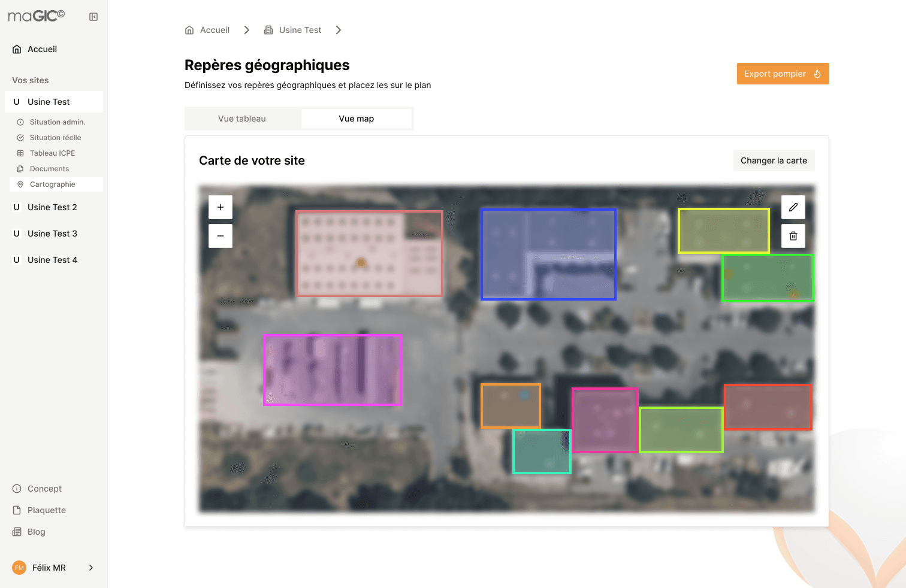Click the chevron after Usine Test in breadcrumb
This screenshot has width=906, height=588.
point(339,29)
